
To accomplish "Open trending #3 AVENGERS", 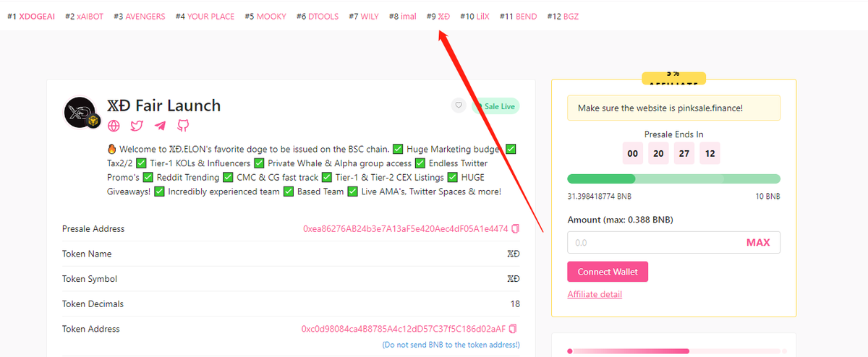I will [x=140, y=17].
